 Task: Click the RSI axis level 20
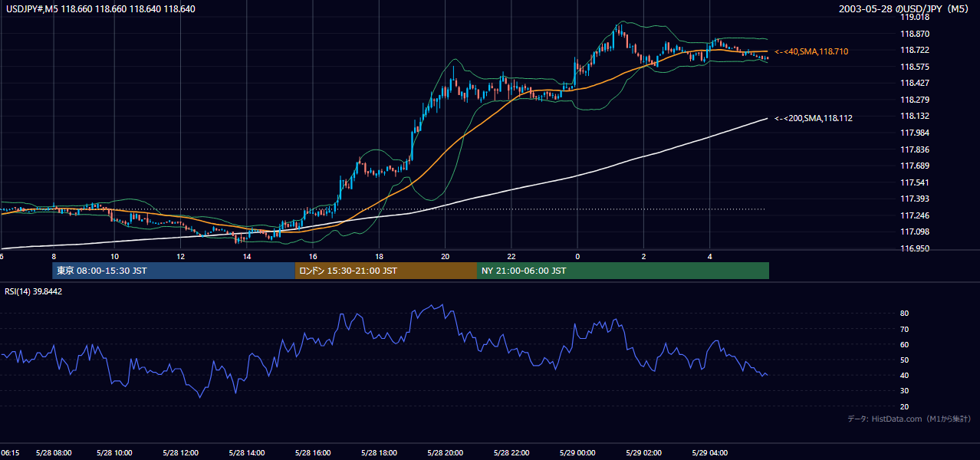[905, 406]
